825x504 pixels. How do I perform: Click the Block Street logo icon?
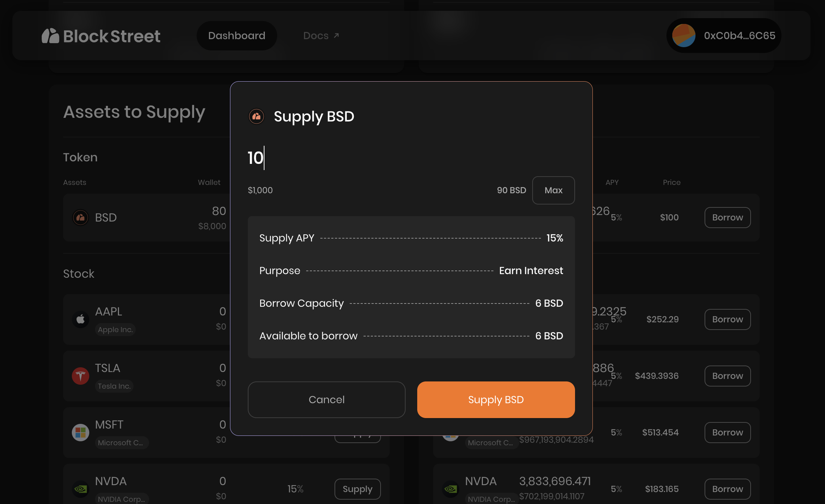point(50,36)
